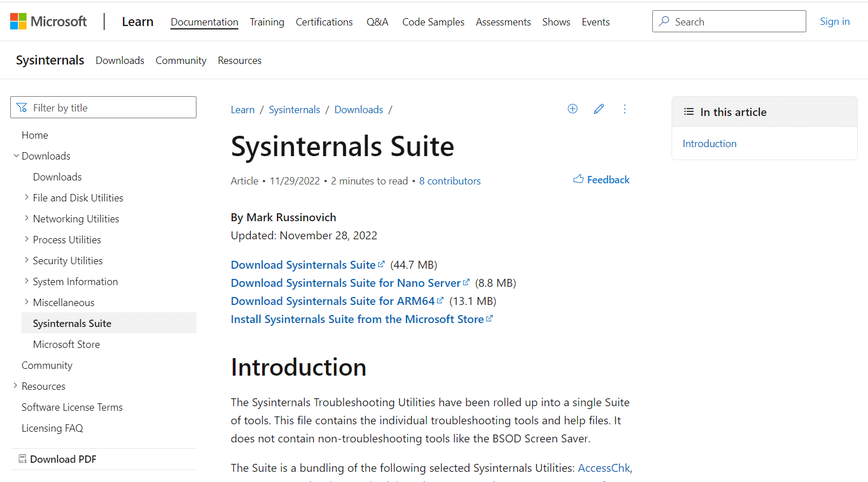
Task: Expand the Resources tree node
Action: pos(15,386)
